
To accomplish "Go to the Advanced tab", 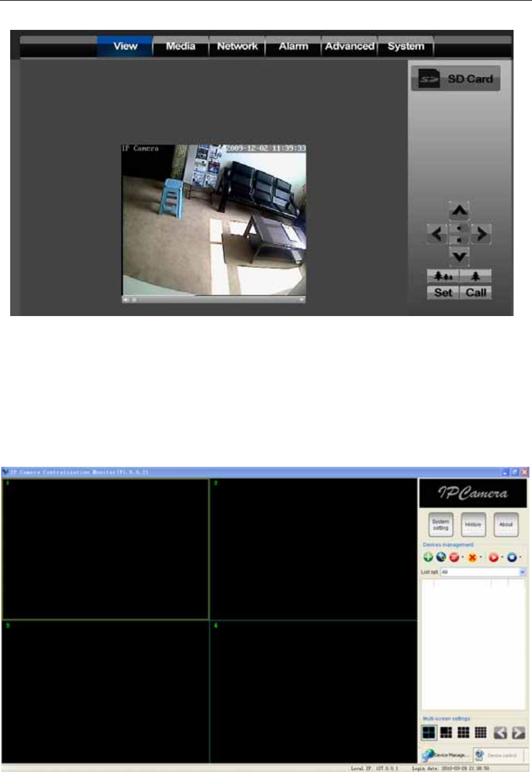I will coord(349,46).
